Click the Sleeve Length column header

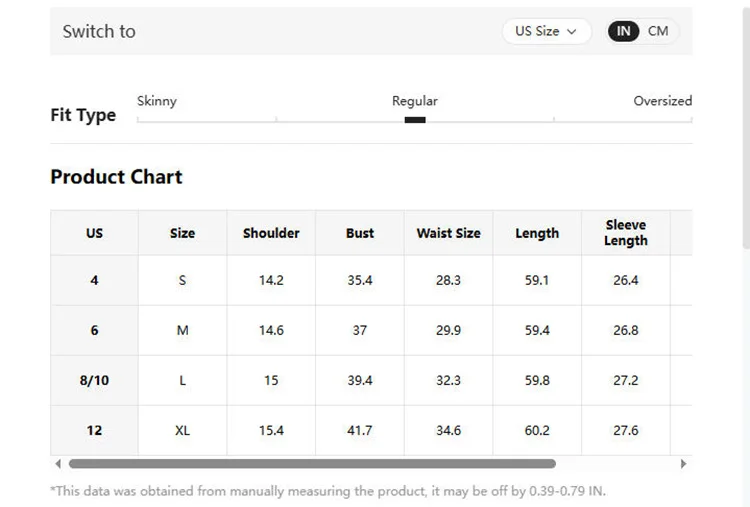pyautogui.click(x=626, y=233)
